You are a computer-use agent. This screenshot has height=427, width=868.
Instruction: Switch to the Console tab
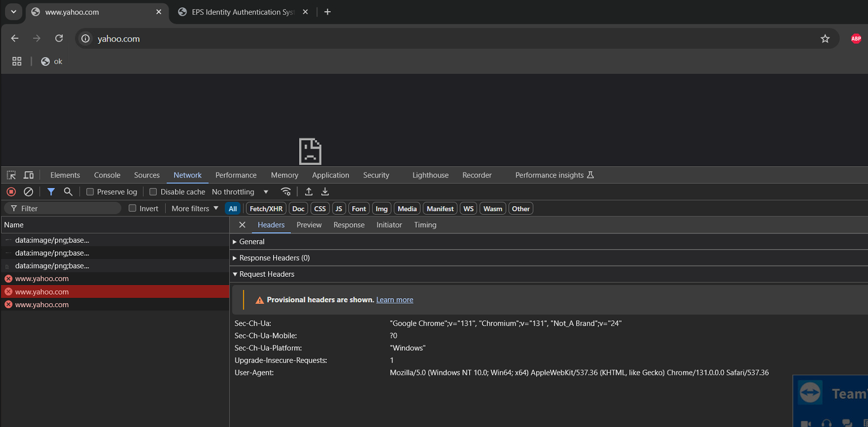pyautogui.click(x=107, y=175)
